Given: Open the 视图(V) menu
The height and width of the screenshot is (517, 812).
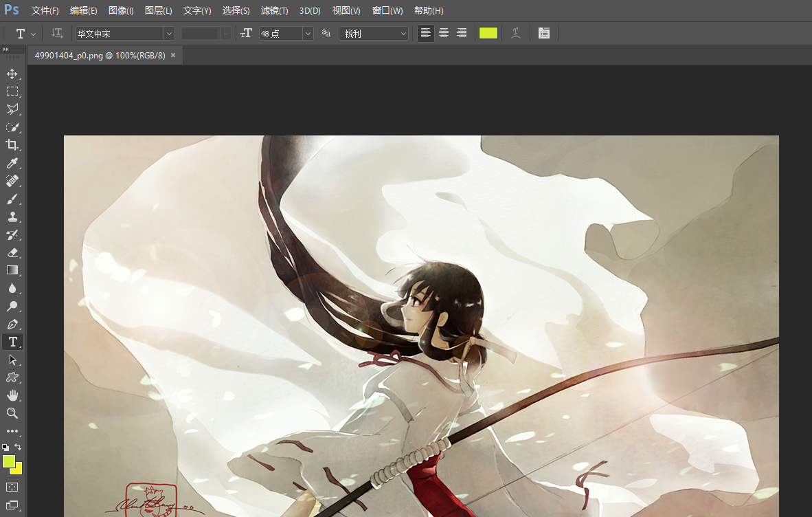Looking at the screenshot, I should [x=346, y=10].
